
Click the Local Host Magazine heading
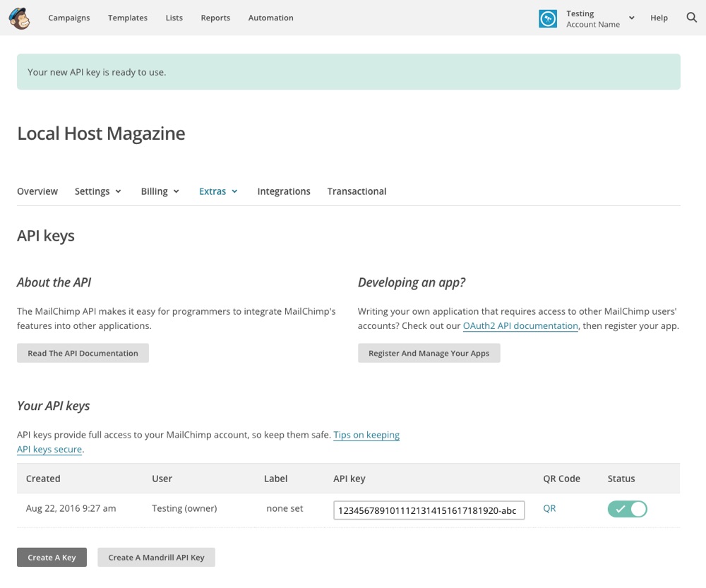(101, 133)
